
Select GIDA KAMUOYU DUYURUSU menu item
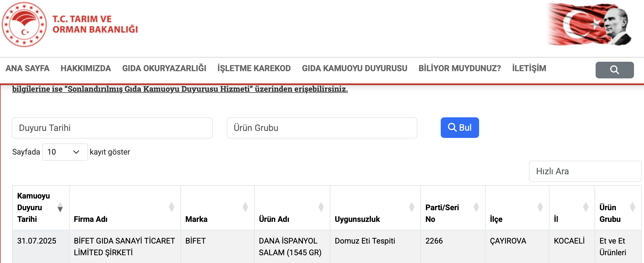tap(355, 68)
